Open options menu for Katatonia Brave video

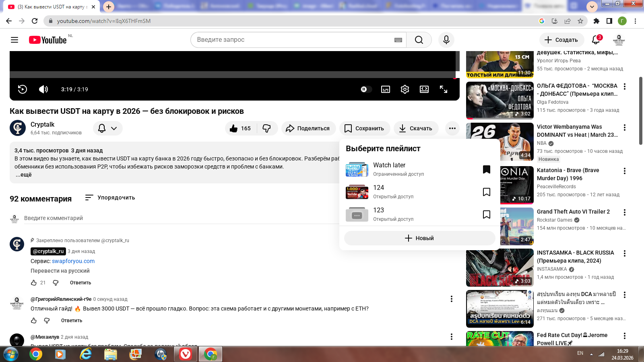click(x=625, y=171)
